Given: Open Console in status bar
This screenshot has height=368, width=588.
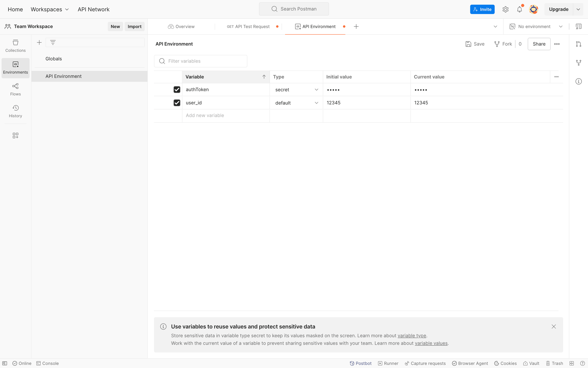Looking at the screenshot, I should (47, 363).
